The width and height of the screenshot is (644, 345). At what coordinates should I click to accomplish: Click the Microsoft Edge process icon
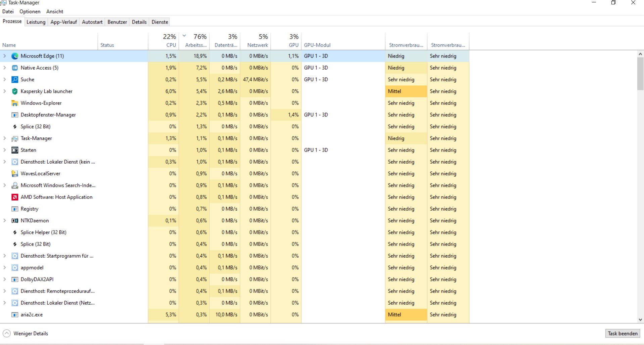(15, 56)
